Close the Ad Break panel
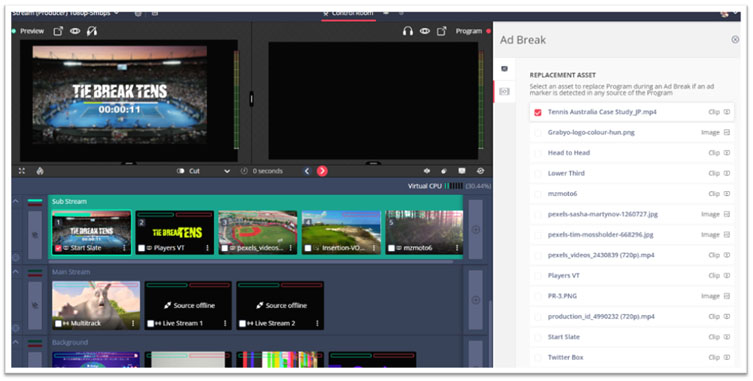Image resolution: width=753 pixels, height=381 pixels. [735, 40]
